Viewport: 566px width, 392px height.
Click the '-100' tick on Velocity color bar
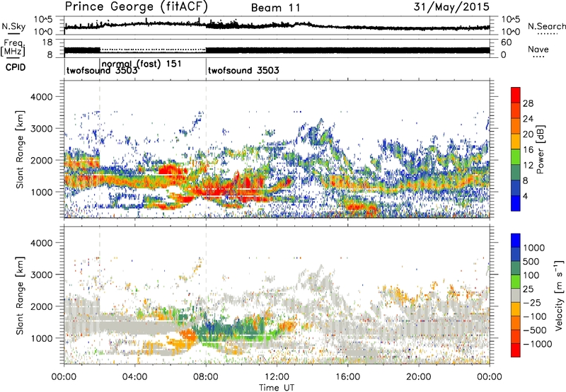[535, 316]
